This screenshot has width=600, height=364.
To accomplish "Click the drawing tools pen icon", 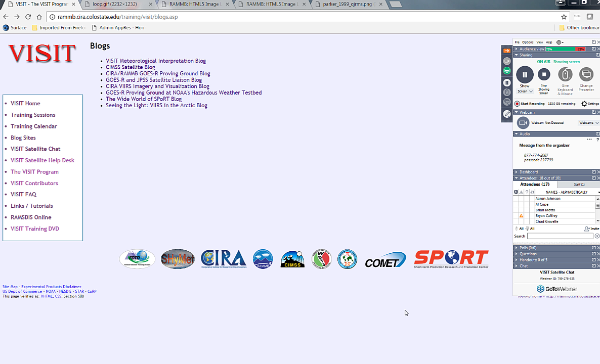I will coord(507,114).
